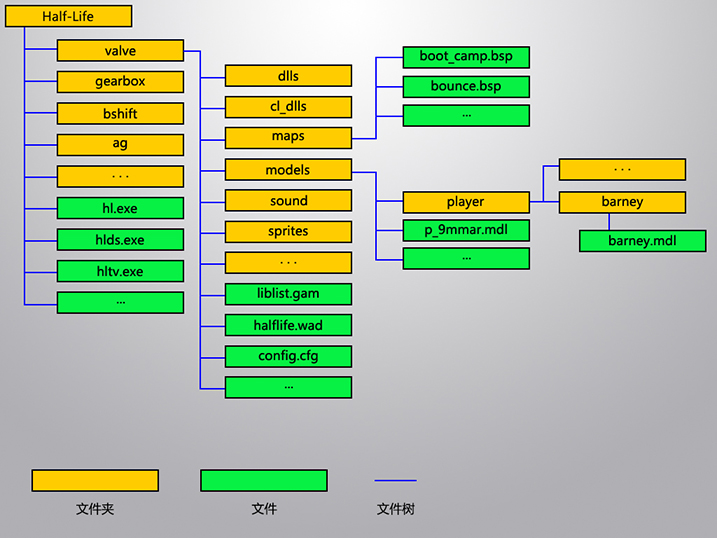Click the 文件树 legend label
717x538 pixels.
pyautogui.click(x=396, y=509)
